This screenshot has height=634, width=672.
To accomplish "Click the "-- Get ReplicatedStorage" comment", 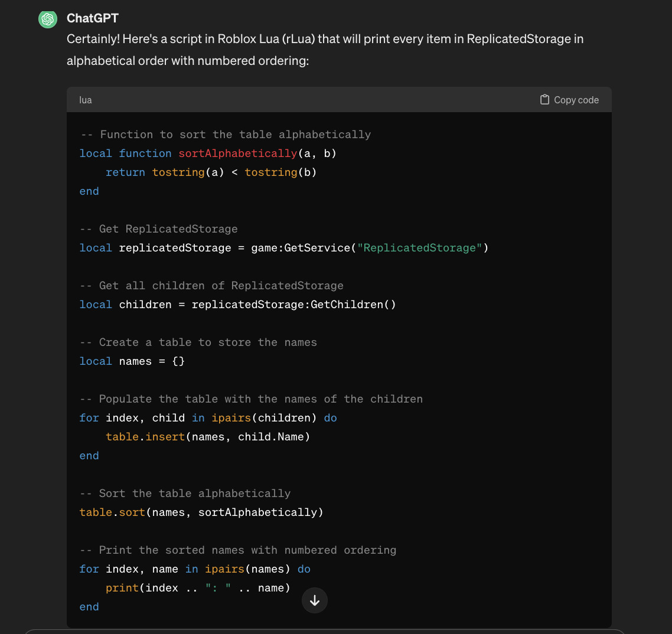I will point(159,229).
